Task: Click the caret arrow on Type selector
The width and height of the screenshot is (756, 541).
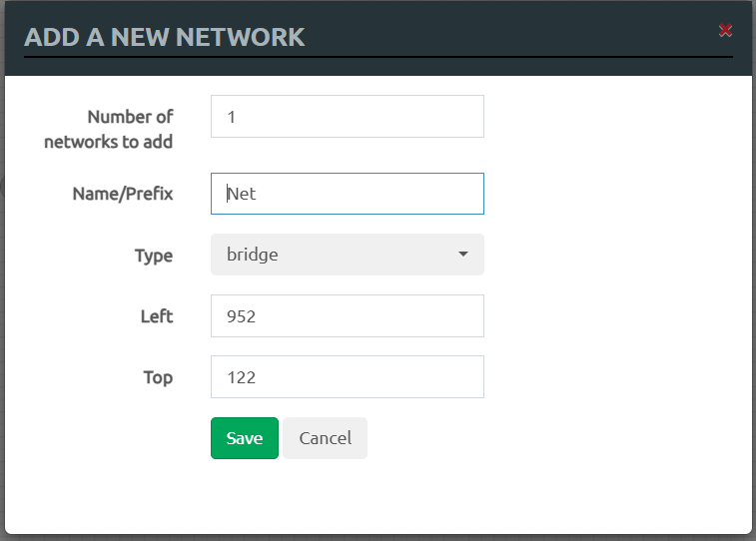Action: pos(462,254)
